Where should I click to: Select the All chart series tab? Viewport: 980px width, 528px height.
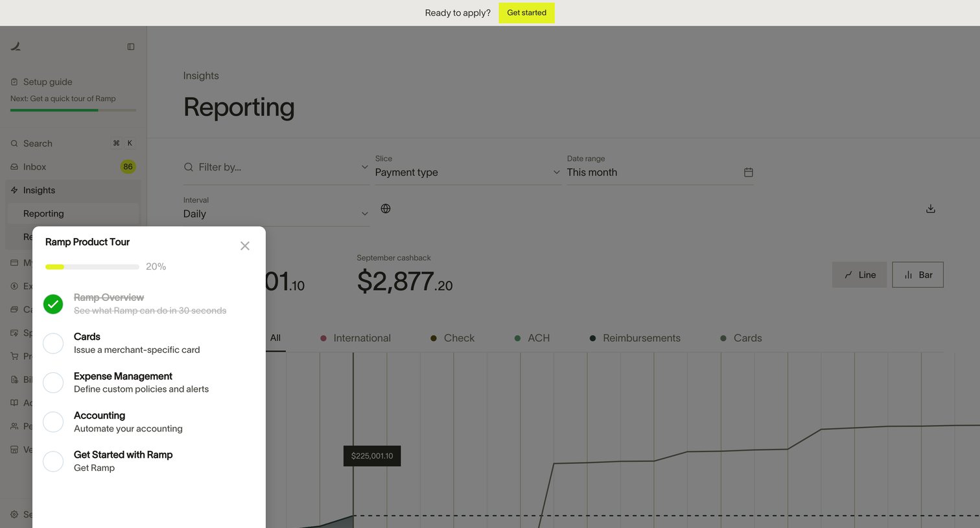pos(275,338)
